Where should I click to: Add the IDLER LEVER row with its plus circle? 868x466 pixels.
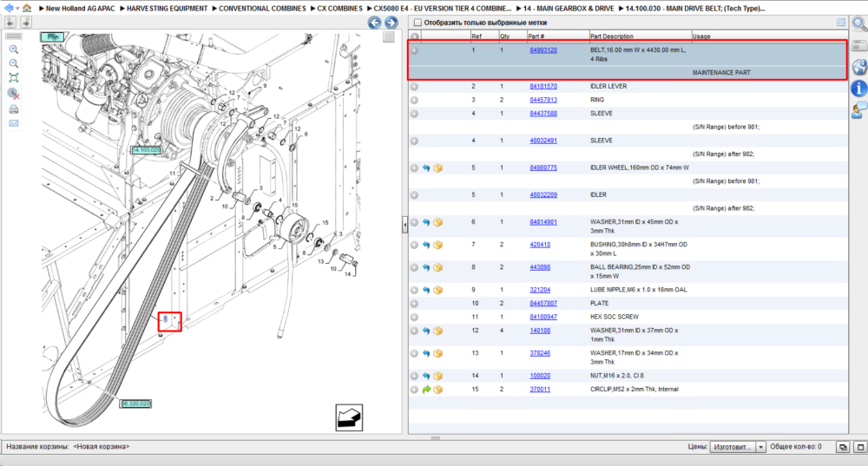[414, 87]
